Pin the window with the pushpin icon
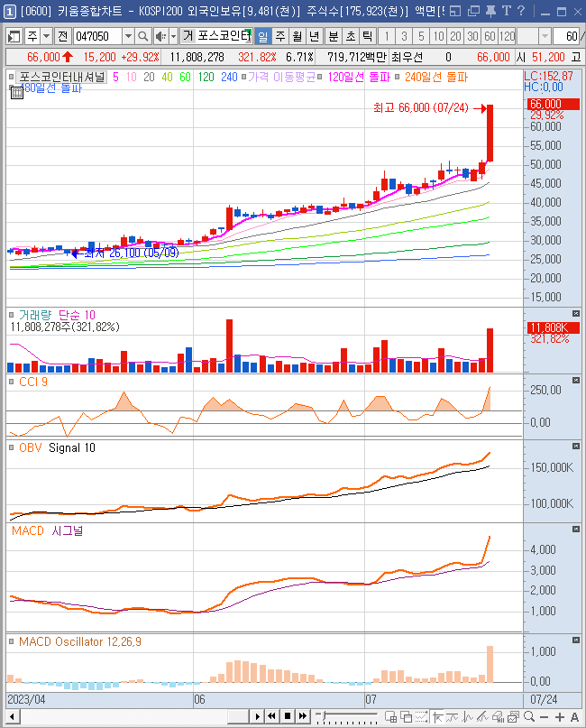 (490, 11)
